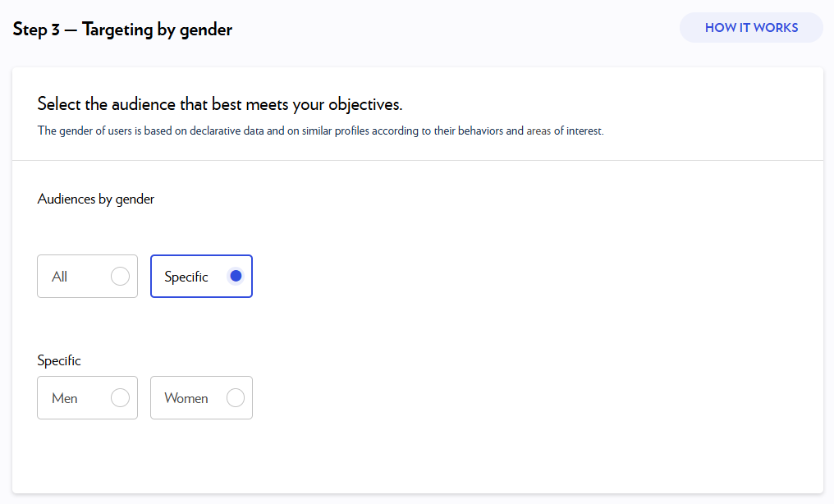This screenshot has height=504, width=834.
Task: Click the "Specific" label inside its card
Action: (x=186, y=276)
